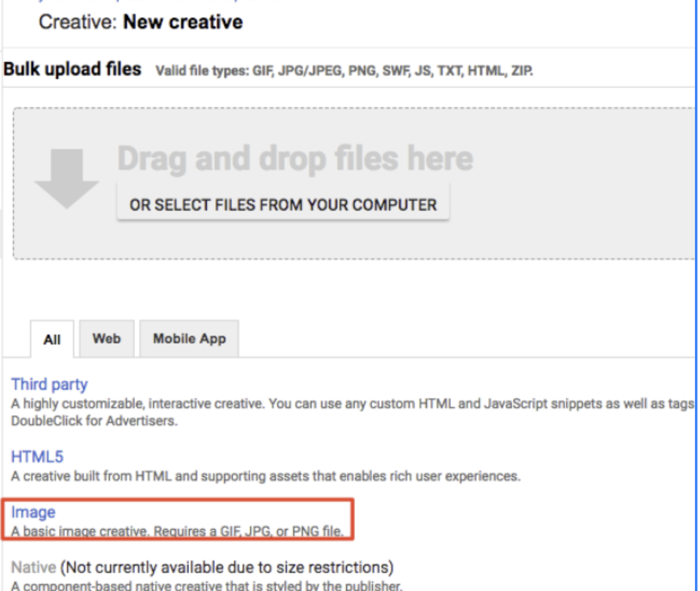Click the DoubleClick for Advertisers text line

tap(94, 422)
